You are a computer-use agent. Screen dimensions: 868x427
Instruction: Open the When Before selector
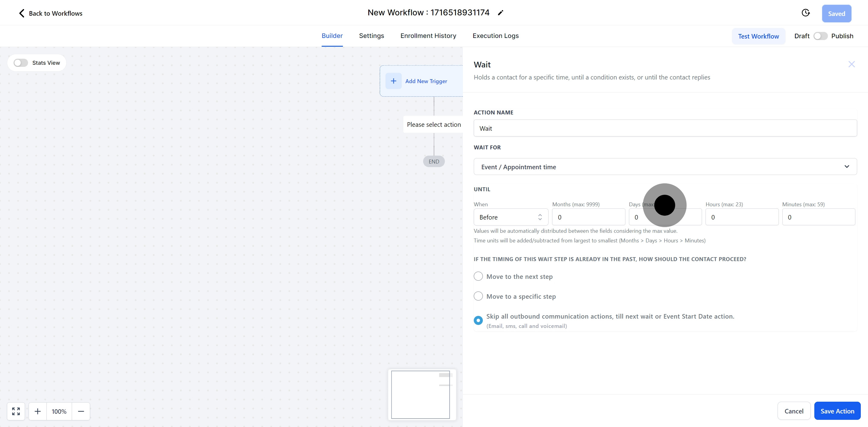click(x=511, y=217)
